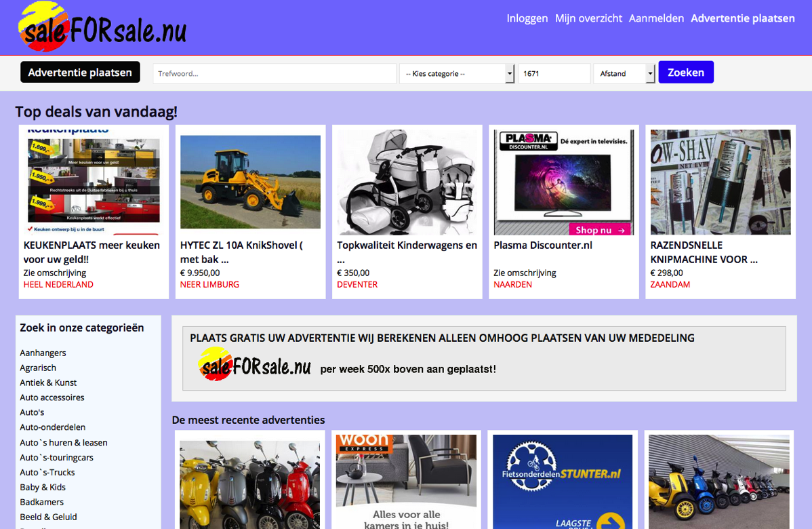Screen dimensions: 812x529
Task: Open the KEUKENPLAATS meer keuken title
Action: 92,252
